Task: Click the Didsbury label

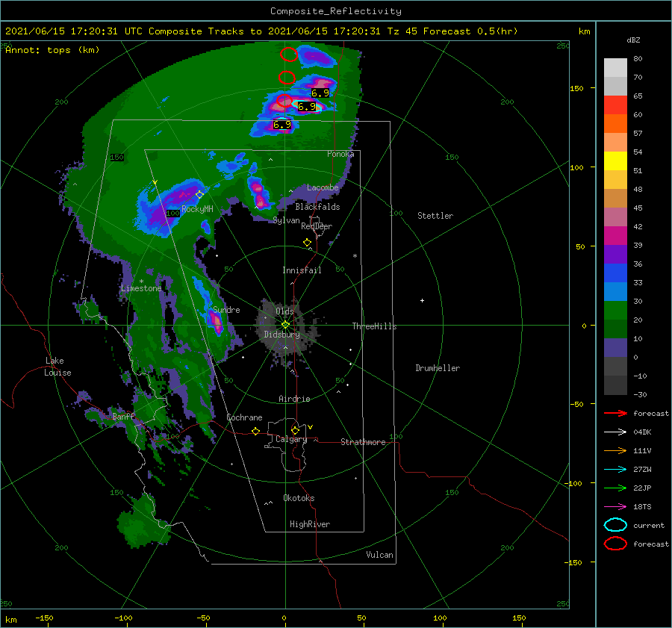Action: [281, 335]
